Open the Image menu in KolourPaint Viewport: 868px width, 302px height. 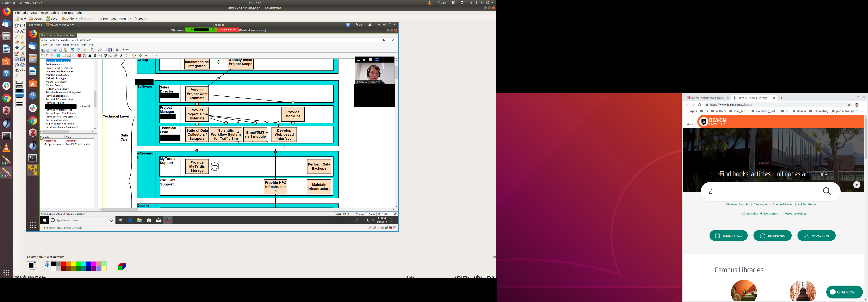tap(43, 13)
